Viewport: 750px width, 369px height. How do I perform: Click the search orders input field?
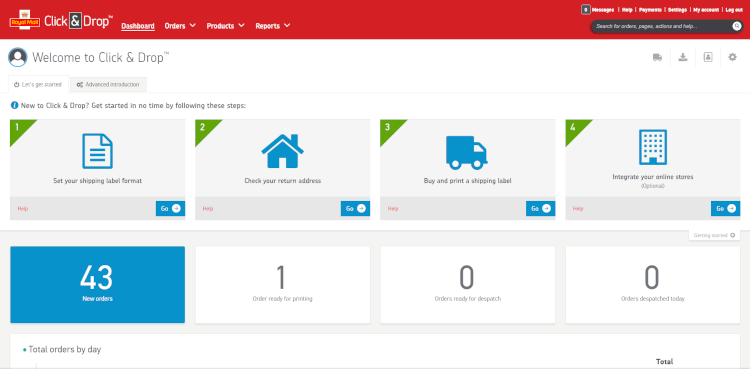pos(662,26)
